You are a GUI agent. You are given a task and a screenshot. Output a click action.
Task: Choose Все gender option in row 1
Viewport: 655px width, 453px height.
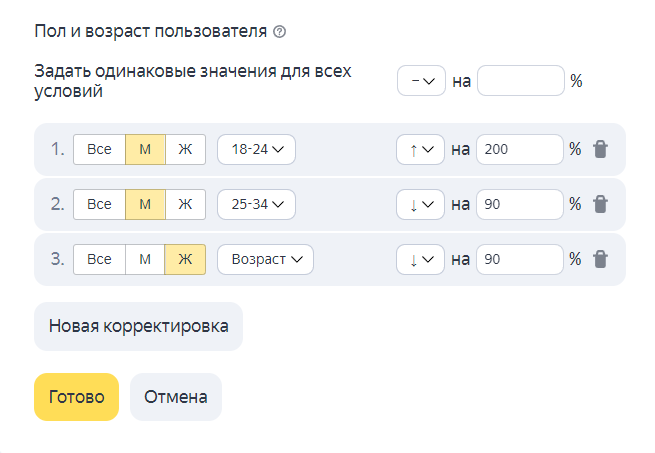coord(99,149)
